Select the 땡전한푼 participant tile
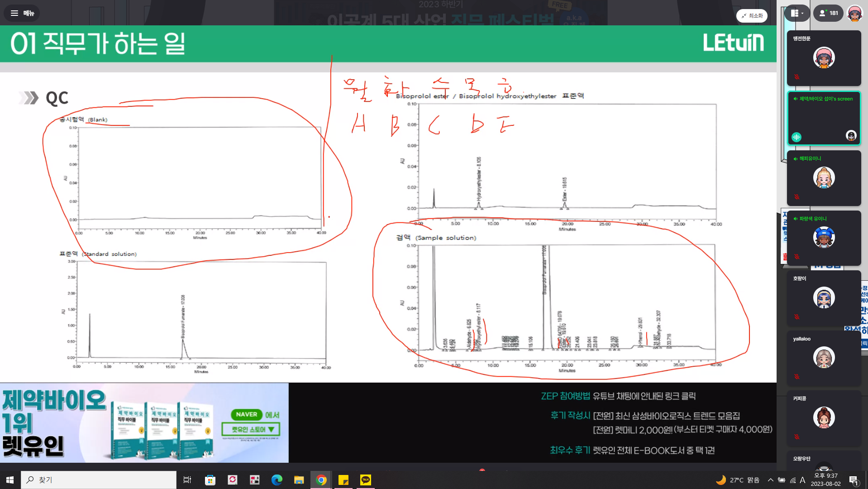868x489 pixels. point(824,58)
